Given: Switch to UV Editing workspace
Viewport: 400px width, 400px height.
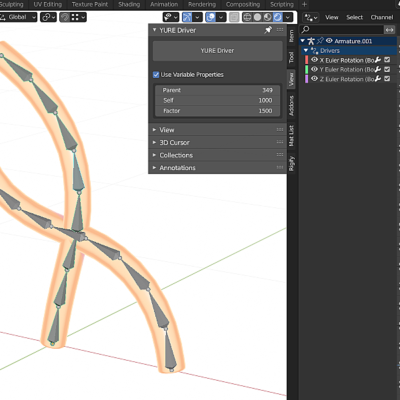Looking at the screenshot, I should pos(48,4).
